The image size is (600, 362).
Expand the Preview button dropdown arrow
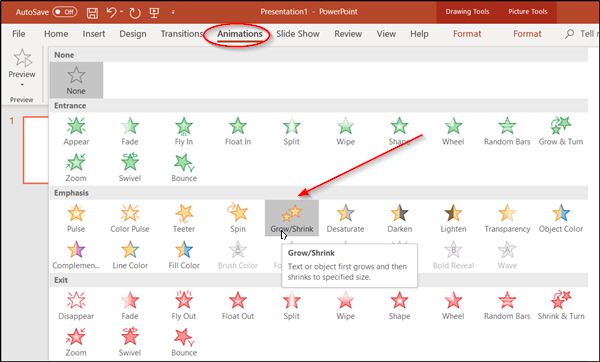22,85
